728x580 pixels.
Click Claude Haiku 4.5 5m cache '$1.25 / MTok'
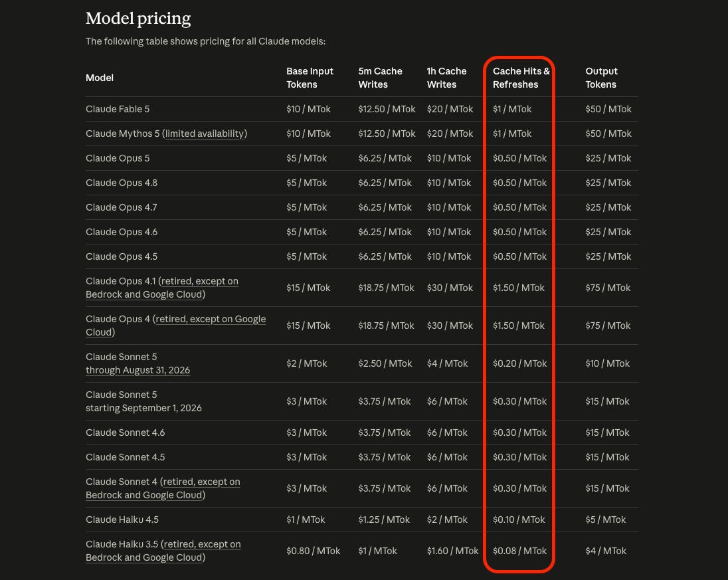coord(384,520)
